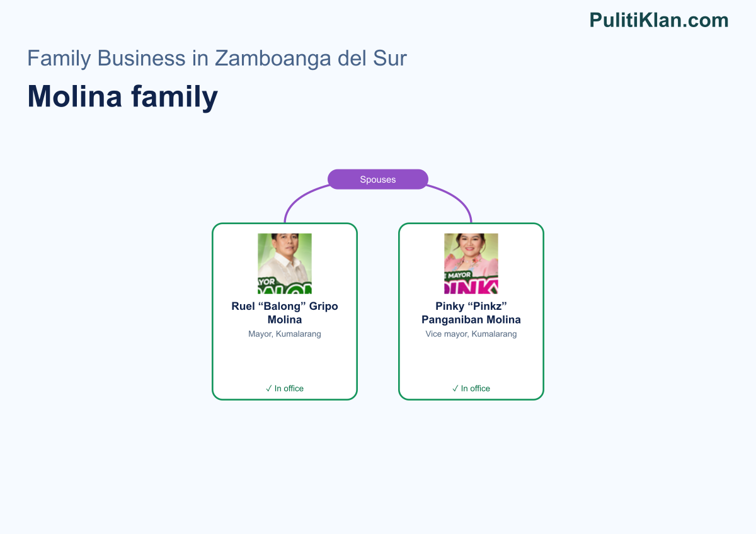Click the Vice mayor, Kumalarang position text
756x534 pixels.
click(471, 334)
